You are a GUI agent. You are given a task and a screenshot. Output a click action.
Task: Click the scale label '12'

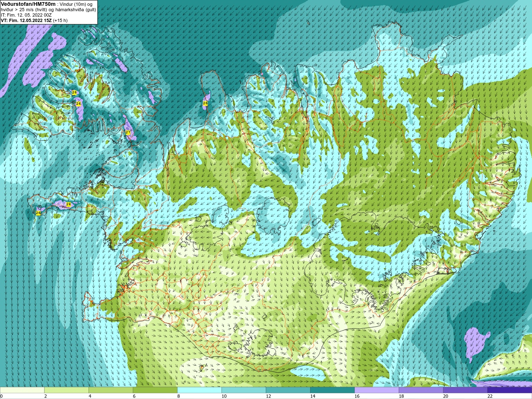268,396
